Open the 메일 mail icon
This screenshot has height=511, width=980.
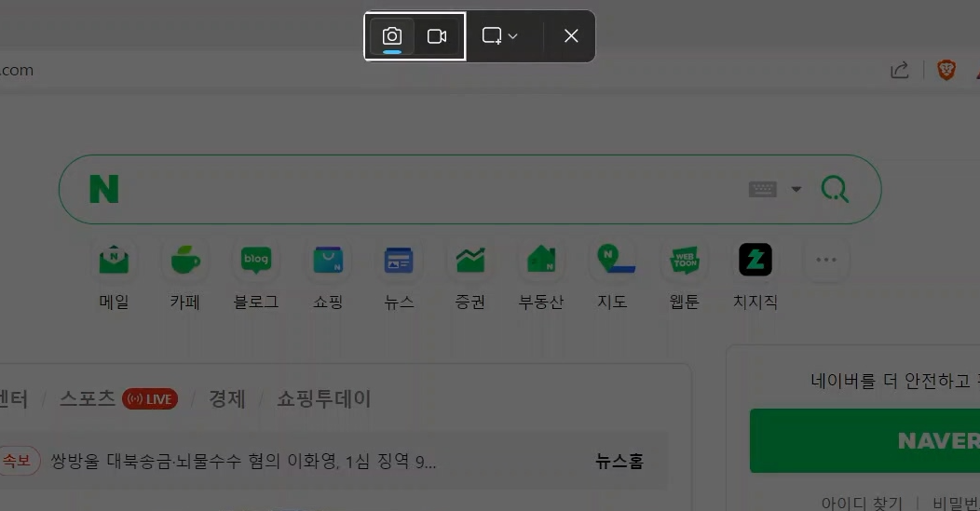(114, 260)
